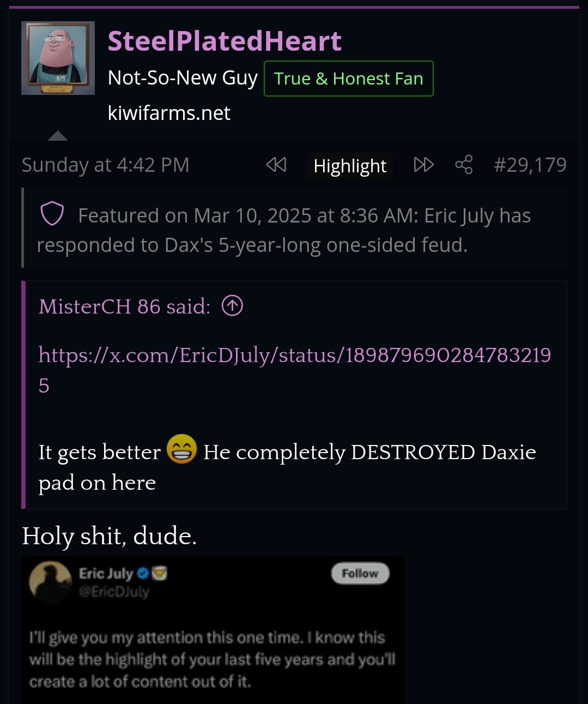Click the featured shield icon
Screen dimensions: 588x704
(52, 214)
